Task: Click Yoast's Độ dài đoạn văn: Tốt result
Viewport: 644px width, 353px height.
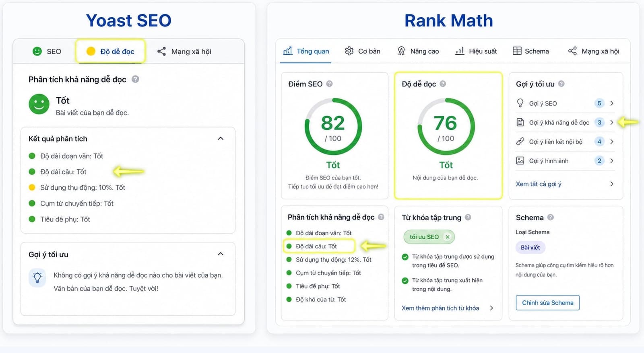Action: pos(66,156)
